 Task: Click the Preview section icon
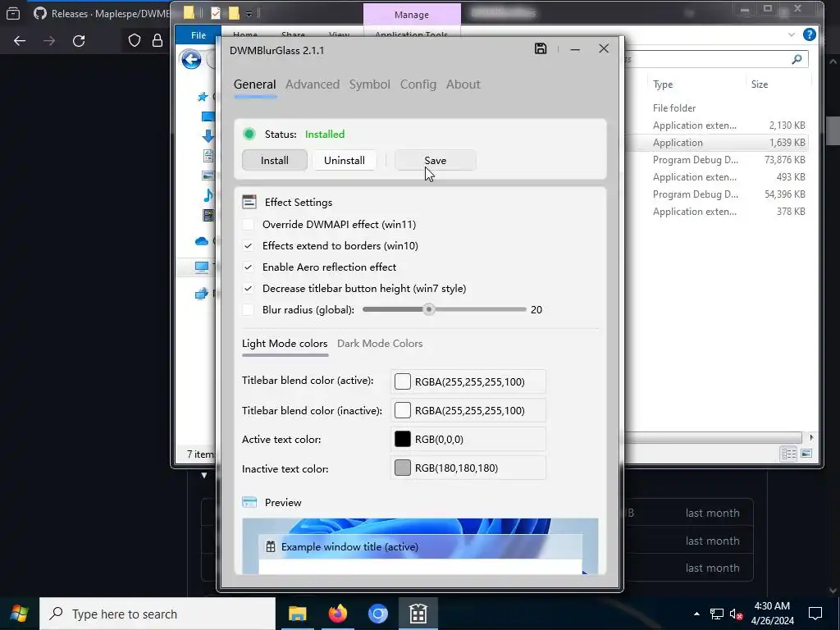point(249,503)
